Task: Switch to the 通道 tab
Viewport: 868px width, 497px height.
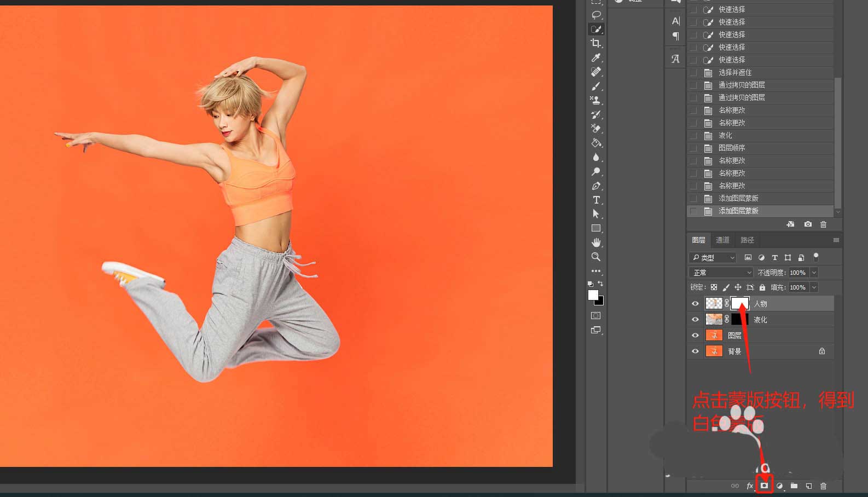Action: (722, 240)
